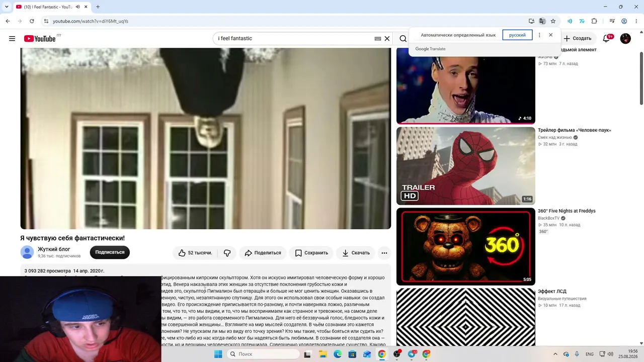Screen dimensions: 644x362
Task: Open translate popup options menu
Action: pos(539,35)
